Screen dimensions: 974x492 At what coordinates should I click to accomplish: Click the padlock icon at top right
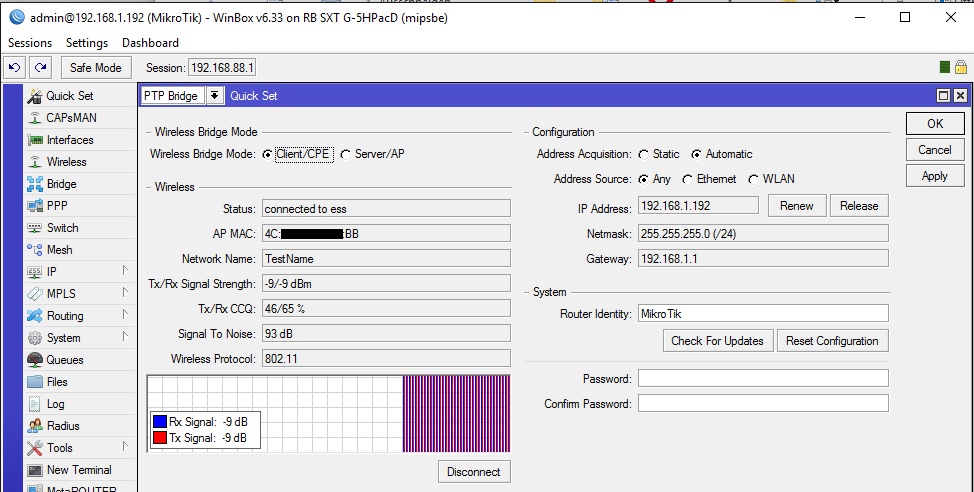[961, 67]
